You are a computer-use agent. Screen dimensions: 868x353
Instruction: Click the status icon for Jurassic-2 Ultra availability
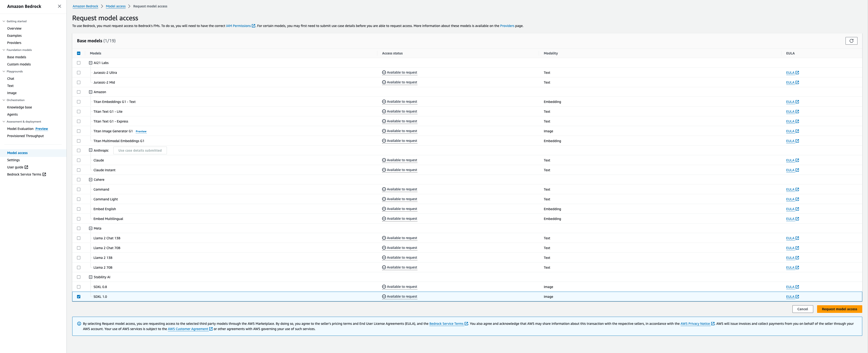[384, 72]
